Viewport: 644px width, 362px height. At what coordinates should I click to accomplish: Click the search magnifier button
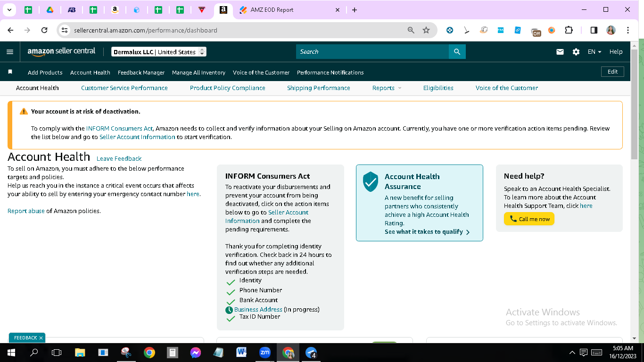pos(457,52)
